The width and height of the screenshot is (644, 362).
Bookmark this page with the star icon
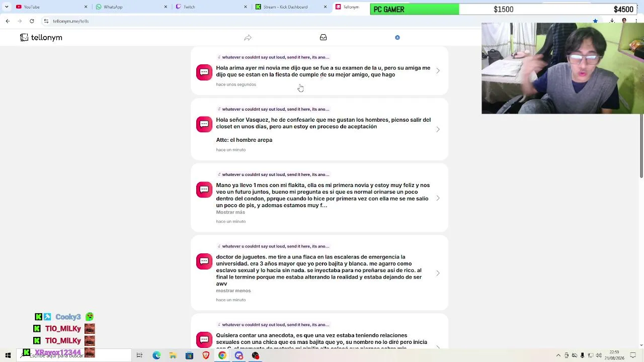click(595, 21)
